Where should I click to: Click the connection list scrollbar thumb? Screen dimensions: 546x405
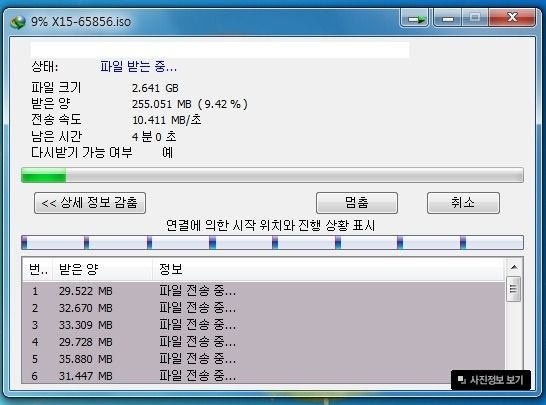pos(514,289)
